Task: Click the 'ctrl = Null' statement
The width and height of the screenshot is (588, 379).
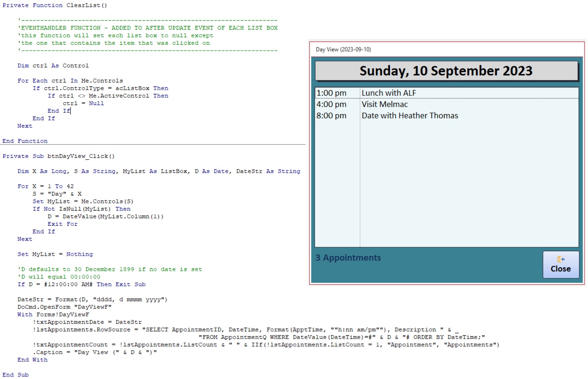Action: coord(83,103)
